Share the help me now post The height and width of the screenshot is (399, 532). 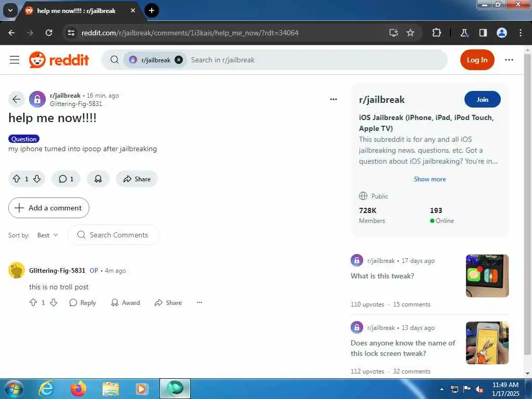(x=137, y=179)
